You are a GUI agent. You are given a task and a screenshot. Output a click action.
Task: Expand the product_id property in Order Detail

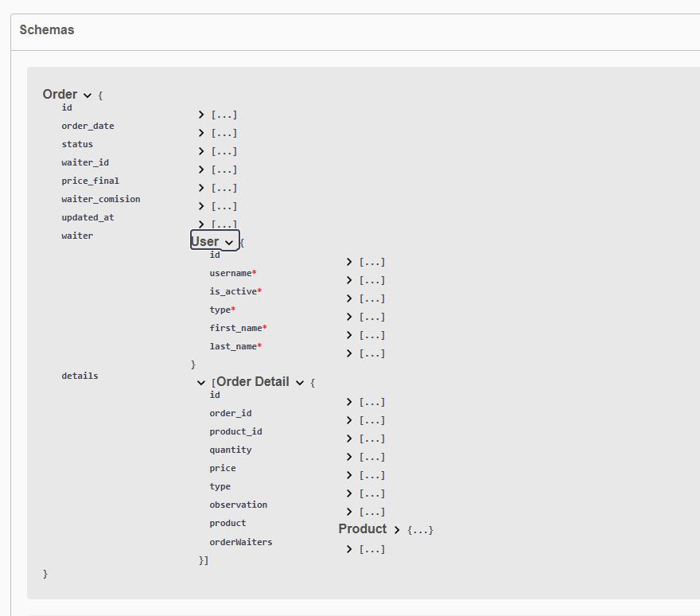pyautogui.click(x=349, y=439)
